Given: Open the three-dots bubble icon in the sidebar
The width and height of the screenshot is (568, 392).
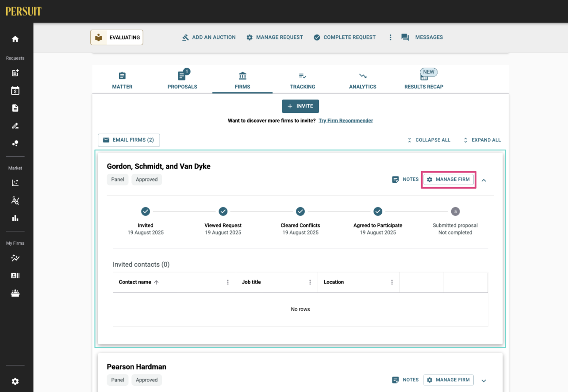Looking at the screenshot, I should point(15,143).
